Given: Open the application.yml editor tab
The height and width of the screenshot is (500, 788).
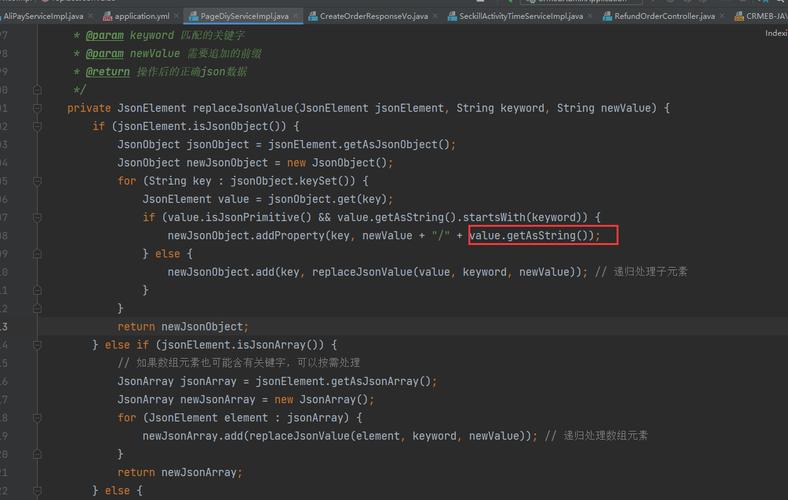Looking at the screenshot, I should point(142,16).
